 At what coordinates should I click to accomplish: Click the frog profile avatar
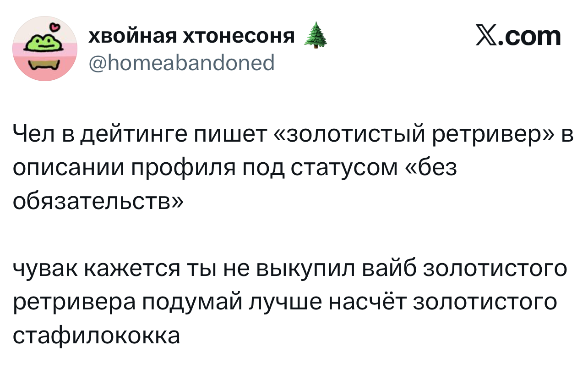point(45,49)
